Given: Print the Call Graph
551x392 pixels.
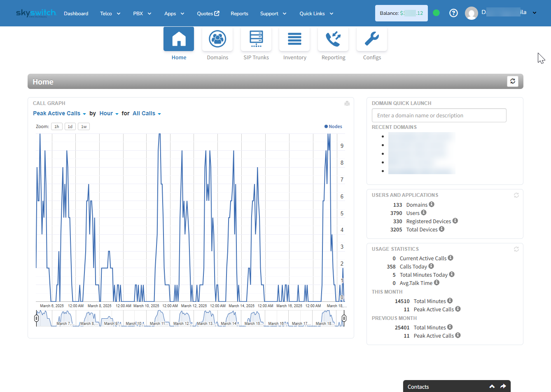Looking at the screenshot, I should tap(347, 103).
